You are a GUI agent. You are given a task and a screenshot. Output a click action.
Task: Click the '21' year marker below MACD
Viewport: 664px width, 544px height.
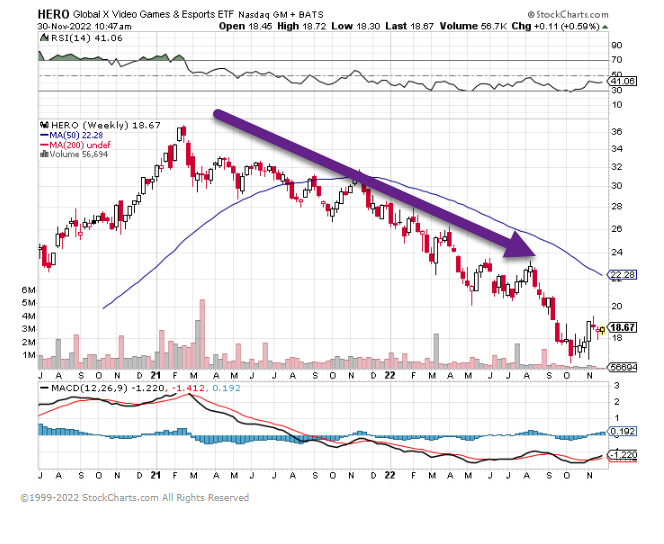pyautogui.click(x=155, y=475)
